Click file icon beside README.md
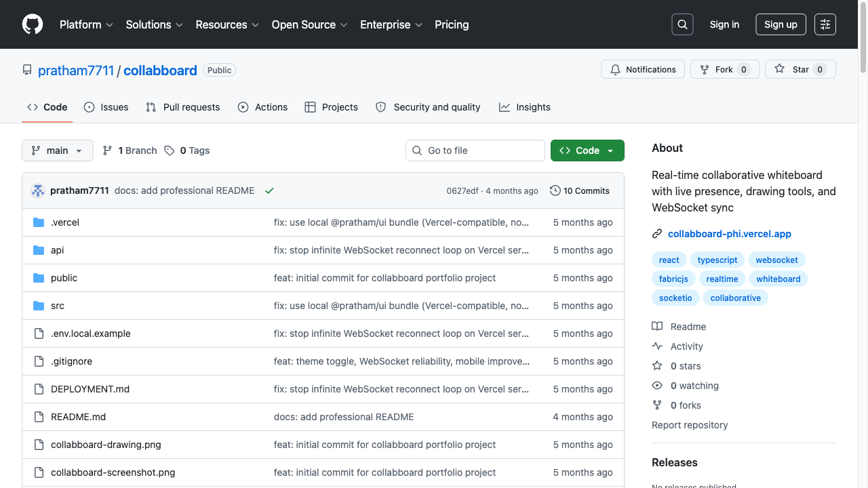Viewport: 868px width, 488px height. [x=39, y=417]
